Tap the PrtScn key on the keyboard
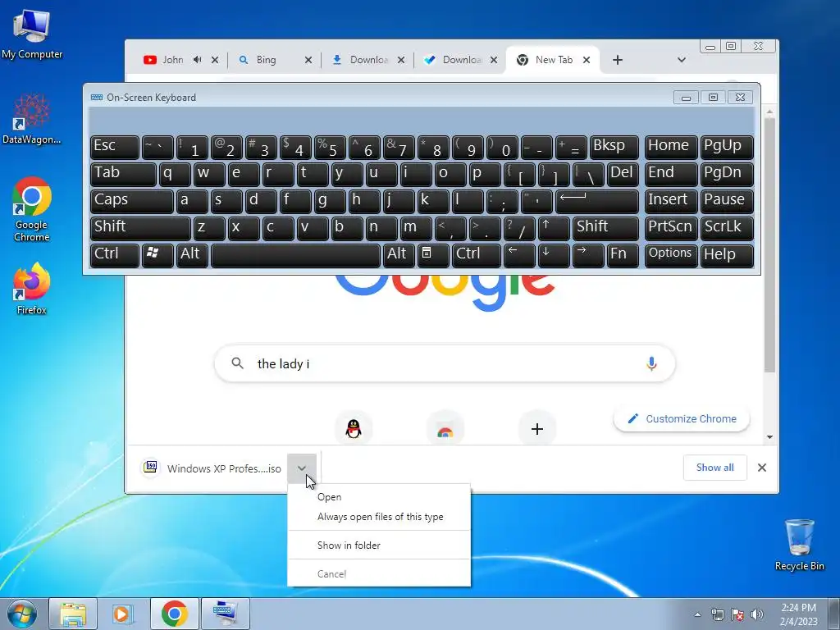840x630 pixels. 671,228
